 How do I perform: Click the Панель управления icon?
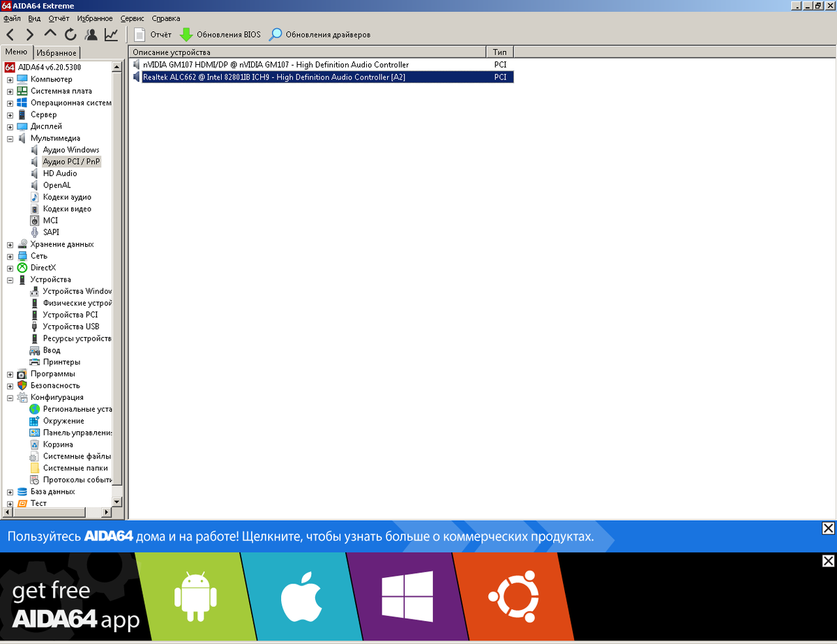(x=35, y=433)
